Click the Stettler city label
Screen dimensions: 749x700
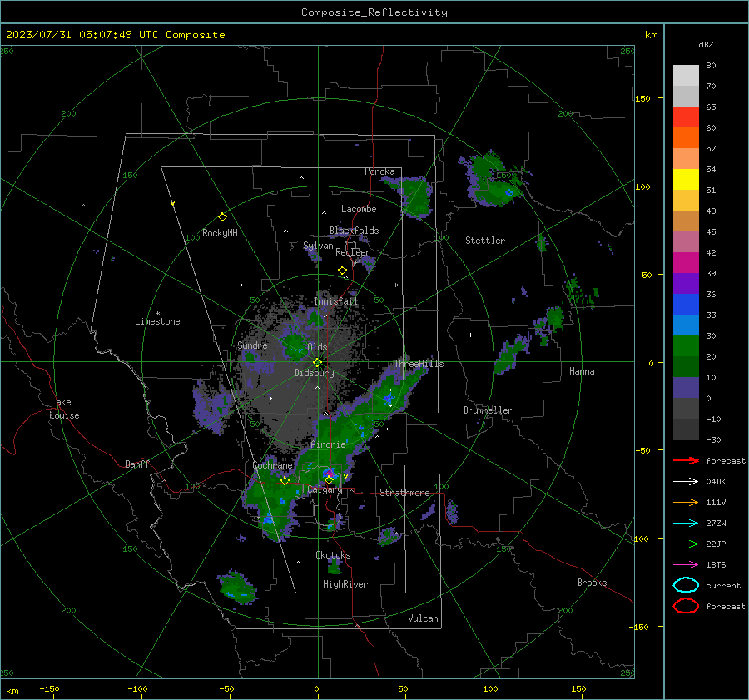485,241
